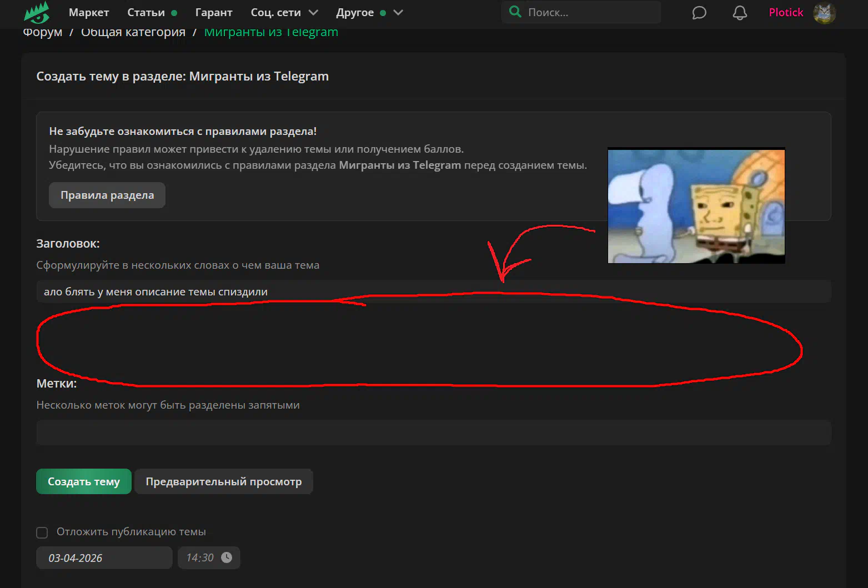Click the user avatar picture
868x588 pixels.
(824, 13)
